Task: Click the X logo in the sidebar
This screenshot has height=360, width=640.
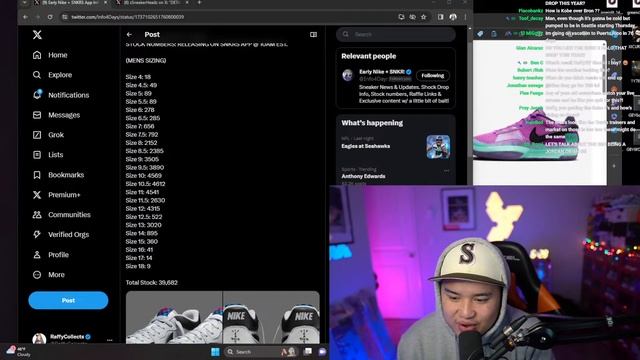Action: (x=37, y=35)
